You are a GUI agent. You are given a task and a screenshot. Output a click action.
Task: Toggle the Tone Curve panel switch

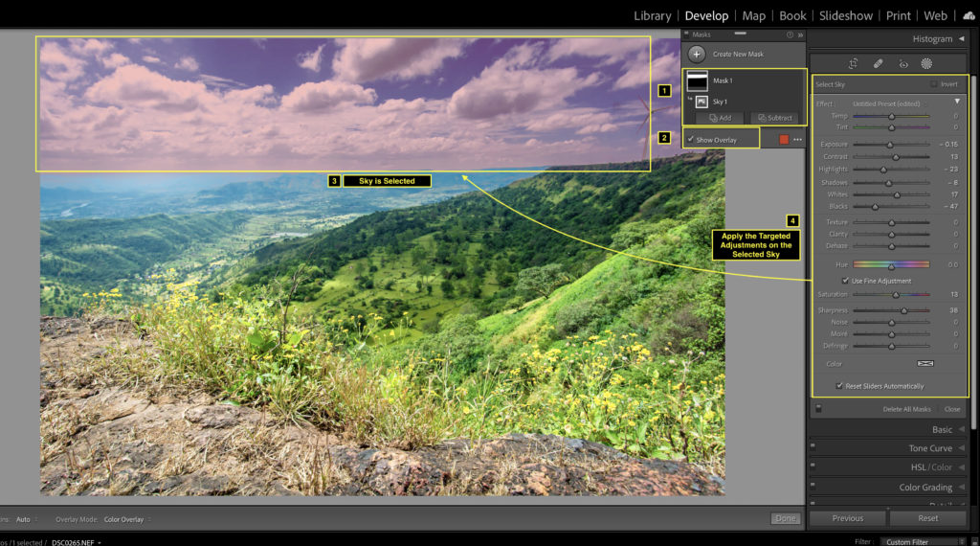click(x=813, y=446)
